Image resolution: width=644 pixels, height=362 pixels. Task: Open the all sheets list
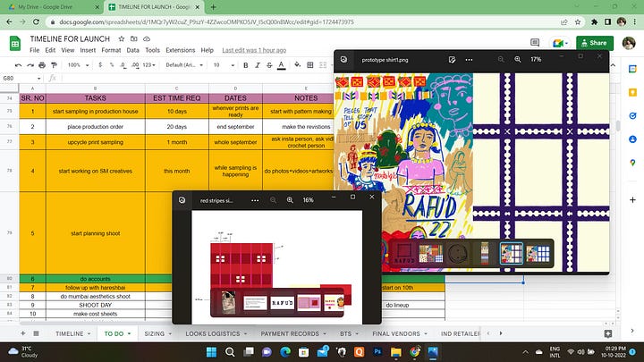[x=36, y=333]
